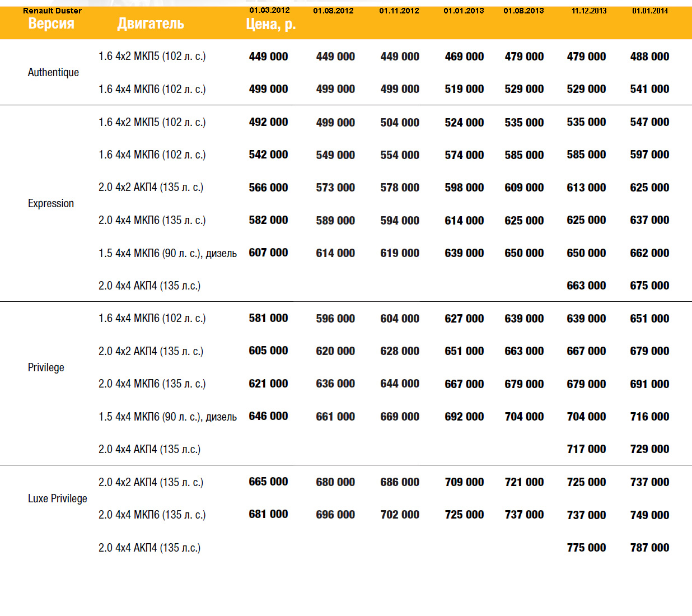
Task: Select the 01.01.2013 column header
Action: click(464, 11)
